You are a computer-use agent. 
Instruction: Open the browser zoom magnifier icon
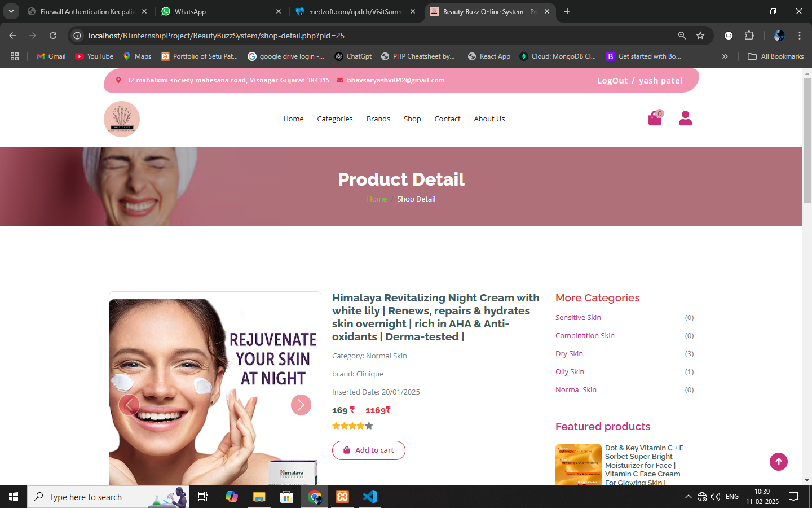click(x=682, y=36)
